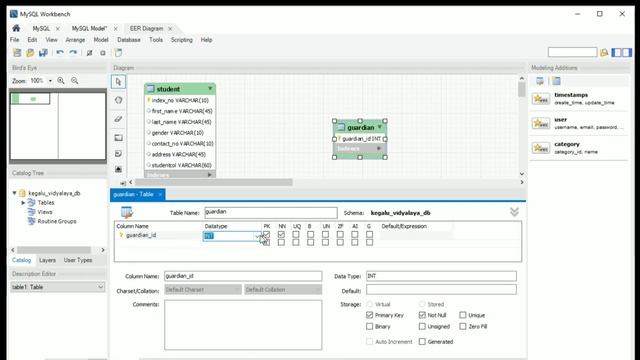This screenshot has height=360, width=640.
Task: Collapse the kegalu_vidyalaya_db tree node
Action: pos(15,193)
